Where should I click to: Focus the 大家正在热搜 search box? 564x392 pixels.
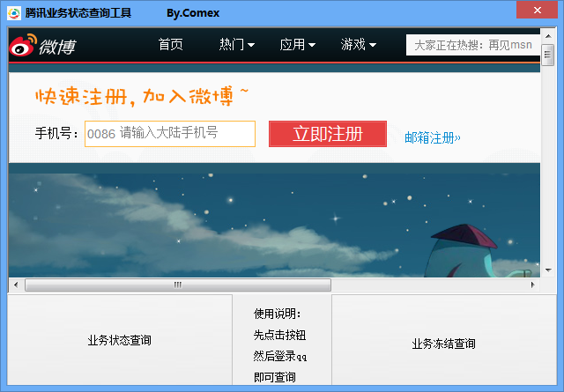473,45
